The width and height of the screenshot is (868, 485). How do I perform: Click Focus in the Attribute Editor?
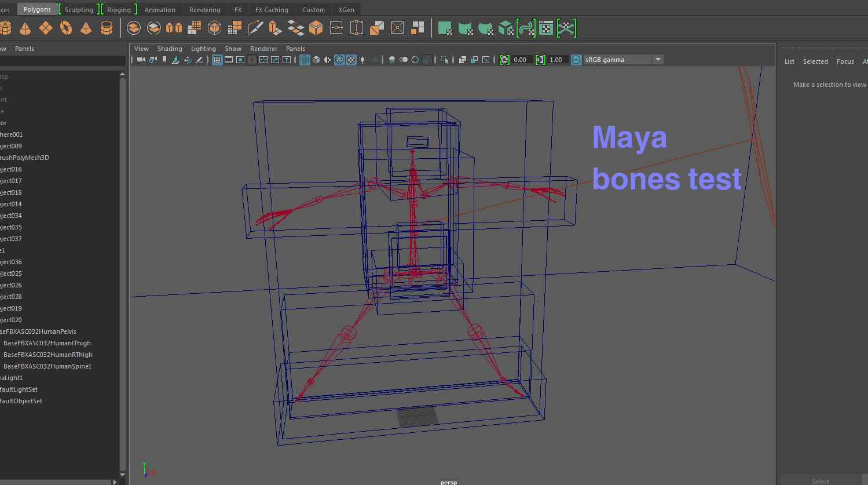(x=845, y=61)
